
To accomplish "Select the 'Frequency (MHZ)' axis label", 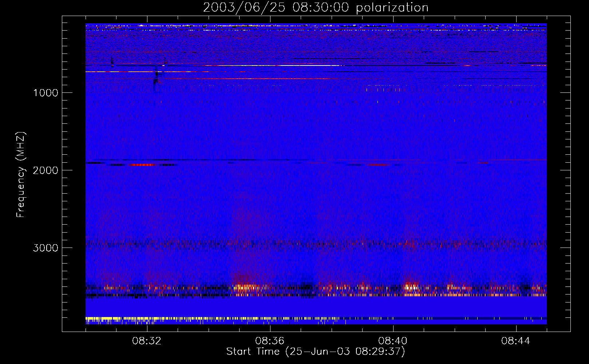I will point(21,174).
